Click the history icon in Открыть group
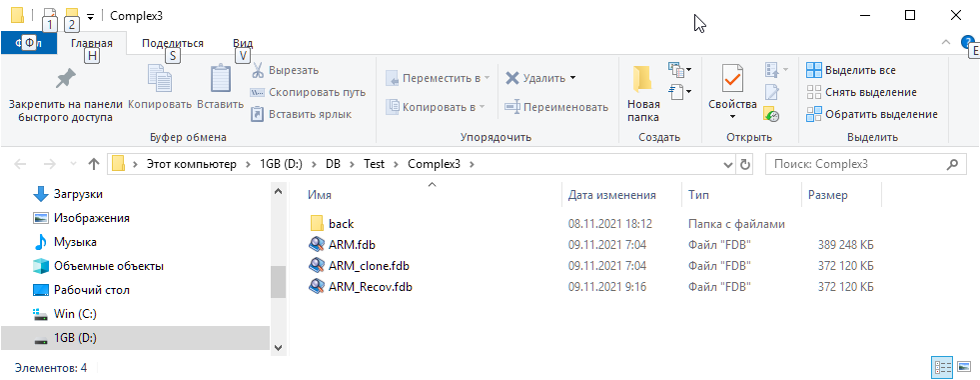 772,115
